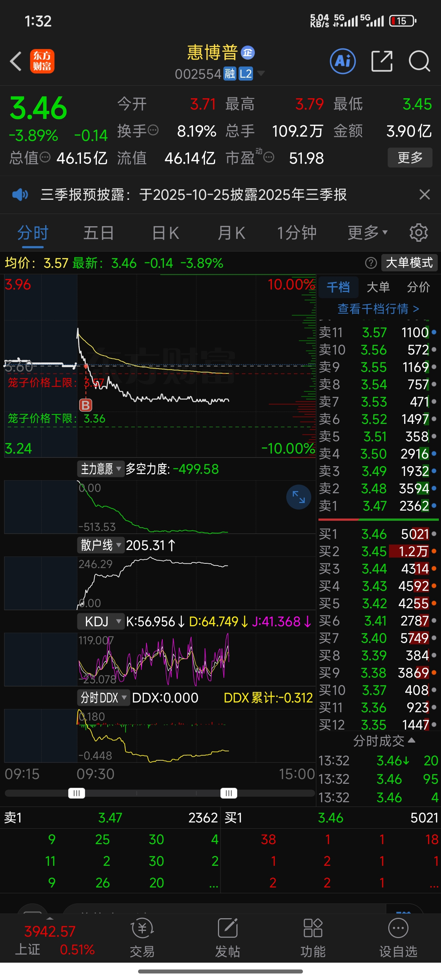Image resolution: width=441 pixels, height=980 pixels.
Task: Select the 卖1 3.47 order row
Action: click(378, 506)
